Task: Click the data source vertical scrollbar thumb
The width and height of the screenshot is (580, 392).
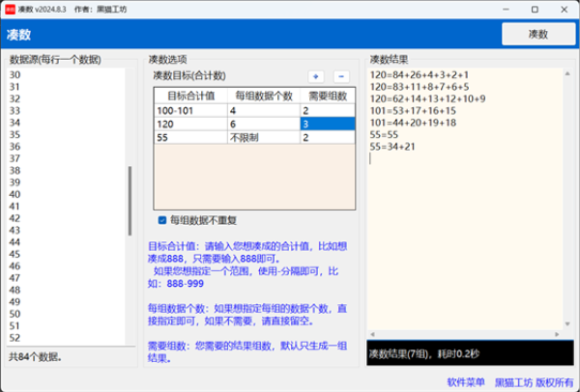Action: (130, 201)
